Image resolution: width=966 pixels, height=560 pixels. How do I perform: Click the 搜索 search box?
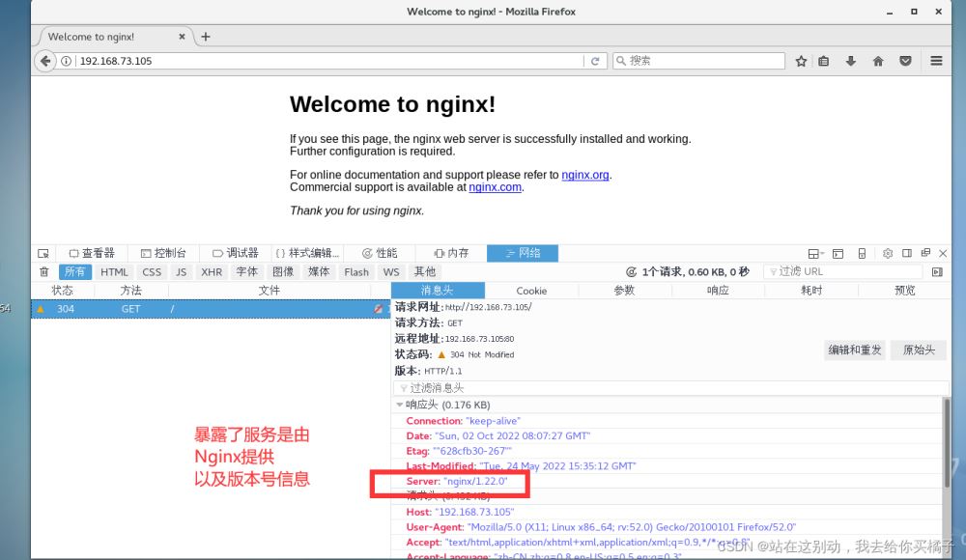[x=698, y=61]
